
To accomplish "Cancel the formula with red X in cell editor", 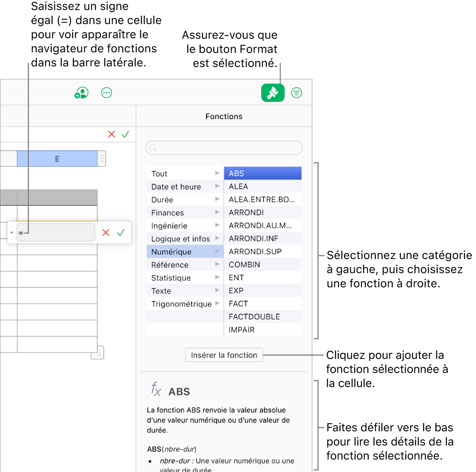I will 106,233.
